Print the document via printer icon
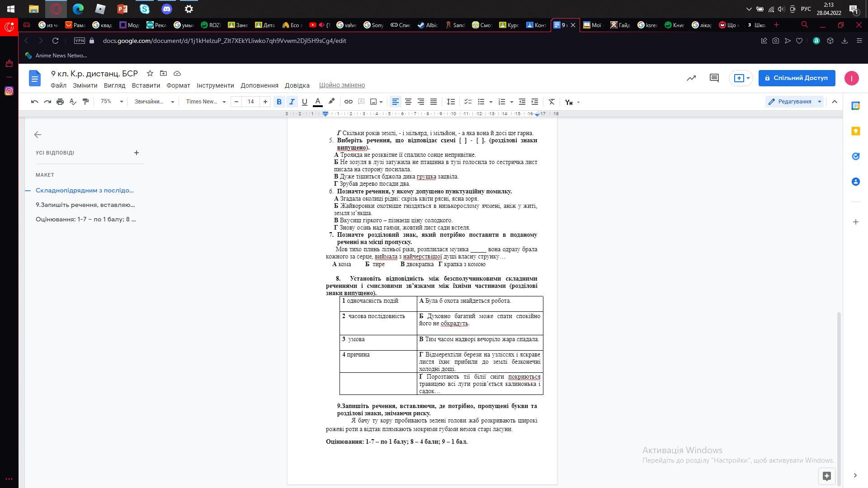 coord(60,102)
